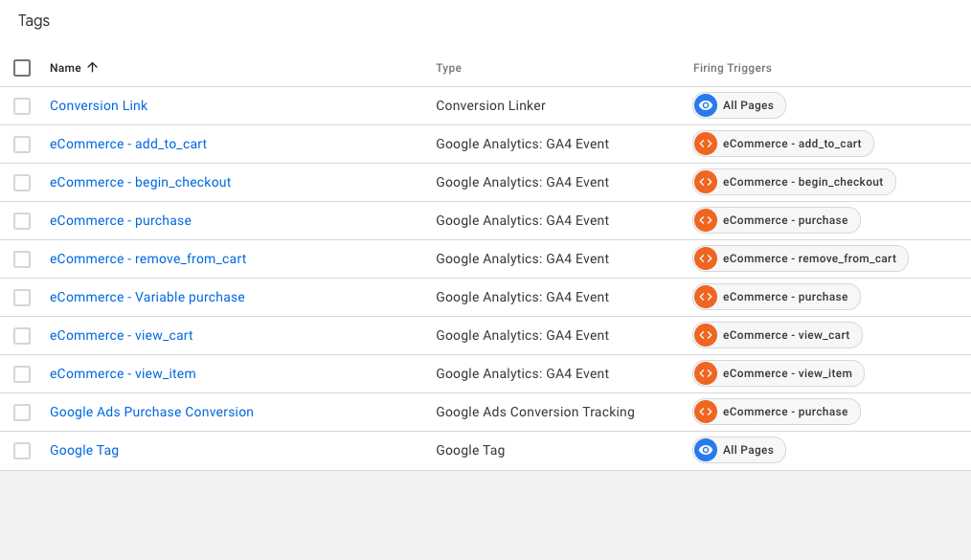Sort tags by Type column header
The image size is (971, 560).
point(448,68)
